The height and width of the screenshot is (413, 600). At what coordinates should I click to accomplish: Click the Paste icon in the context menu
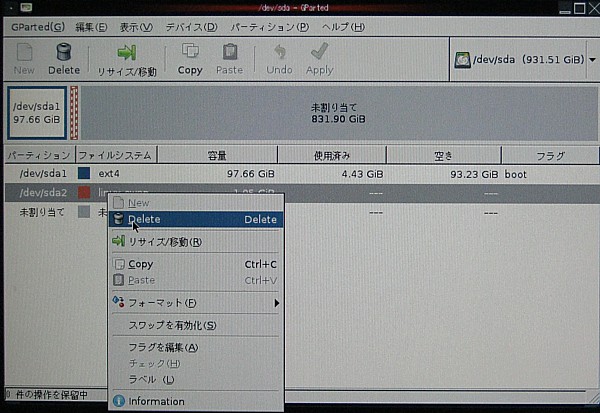[x=119, y=280]
